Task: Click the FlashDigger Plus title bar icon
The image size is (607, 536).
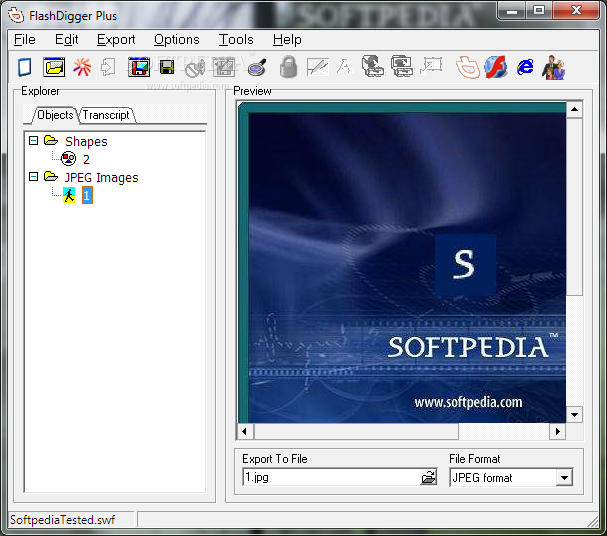Action: (x=16, y=15)
